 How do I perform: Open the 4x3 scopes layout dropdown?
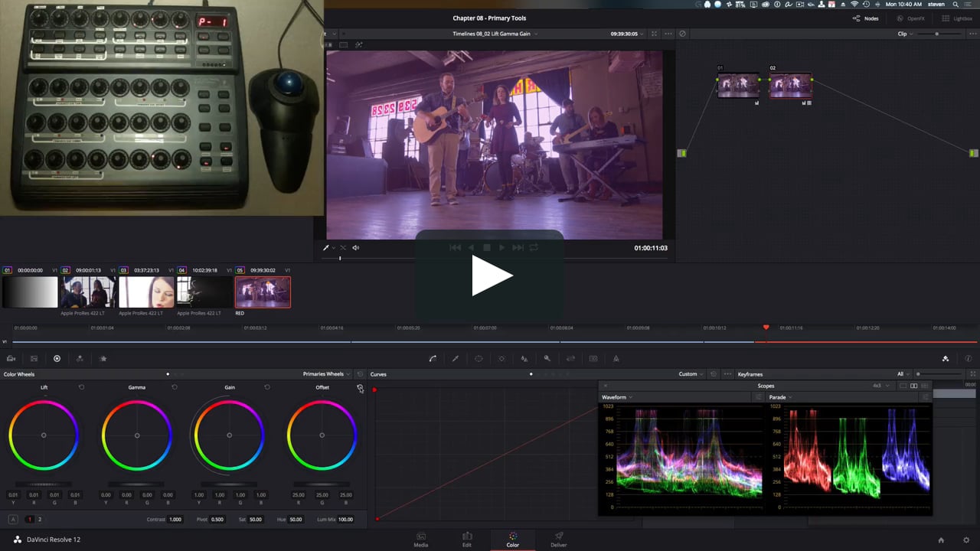pyautogui.click(x=880, y=386)
